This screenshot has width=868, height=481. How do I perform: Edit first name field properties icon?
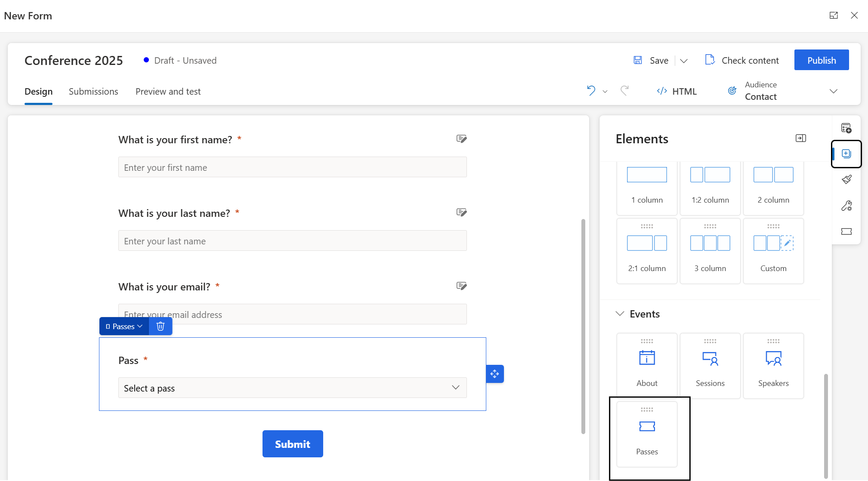(x=461, y=139)
